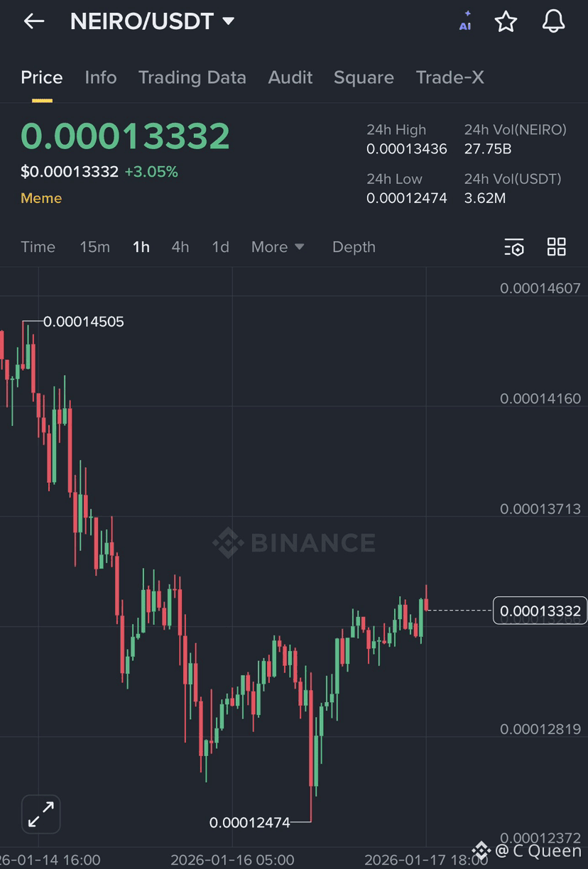Open indicator settings icon beside chart
Screen dimensions: 588x869
click(x=514, y=247)
